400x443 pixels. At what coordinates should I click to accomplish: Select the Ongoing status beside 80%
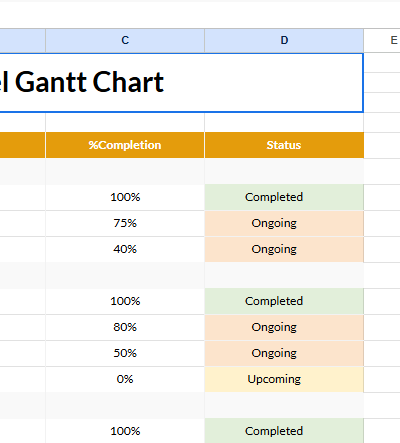(x=284, y=327)
